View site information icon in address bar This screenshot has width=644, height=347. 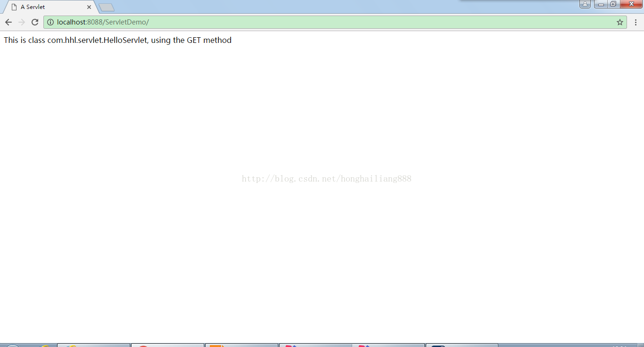pyautogui.click(x=50, y=22)
